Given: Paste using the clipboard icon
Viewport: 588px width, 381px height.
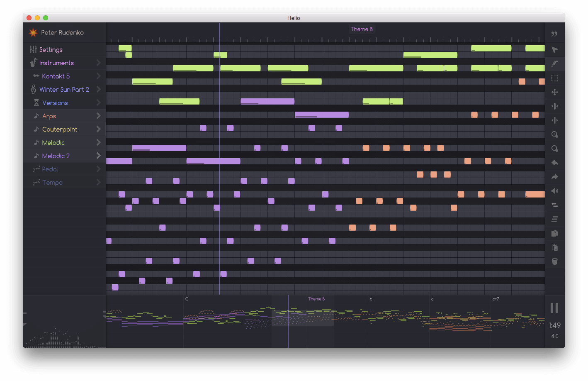Looking at the screenshot, I should tap(554, 247).
